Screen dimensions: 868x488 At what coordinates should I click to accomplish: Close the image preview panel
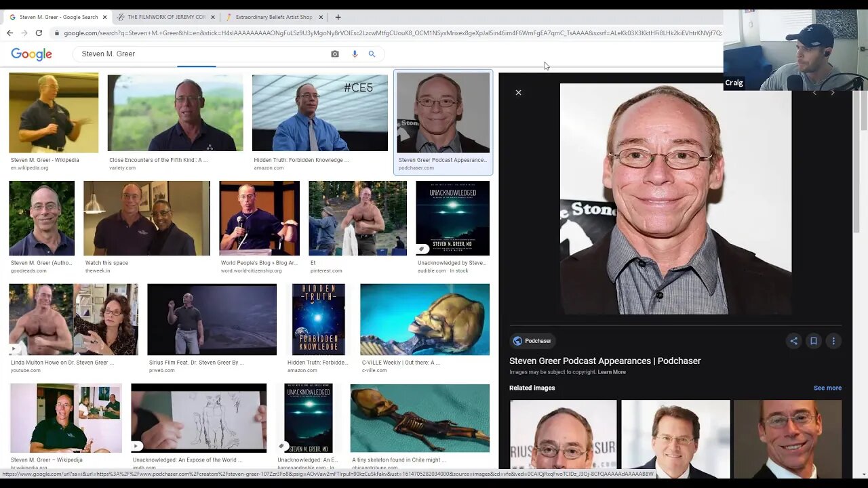[518, 92]
